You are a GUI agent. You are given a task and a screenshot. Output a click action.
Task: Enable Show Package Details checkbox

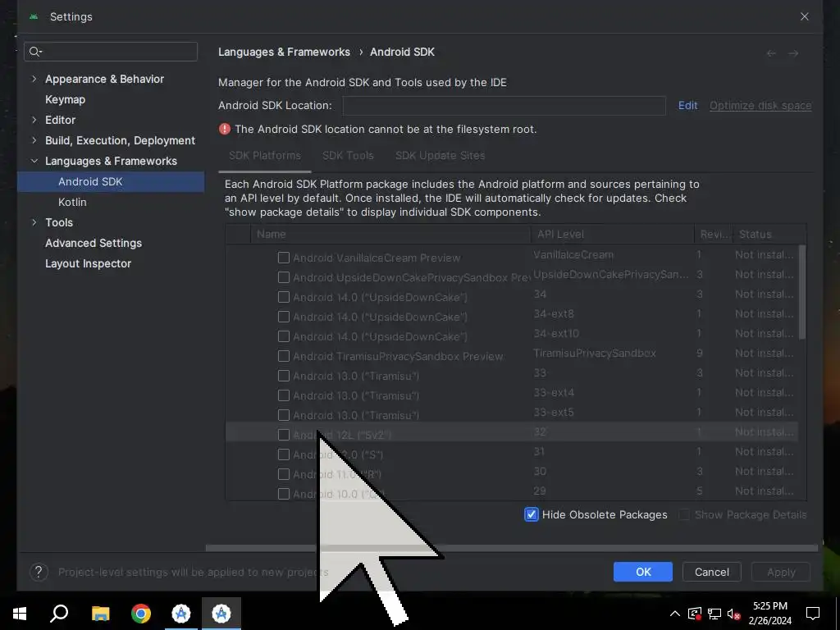pyautogui.click(x=684, y=515)
